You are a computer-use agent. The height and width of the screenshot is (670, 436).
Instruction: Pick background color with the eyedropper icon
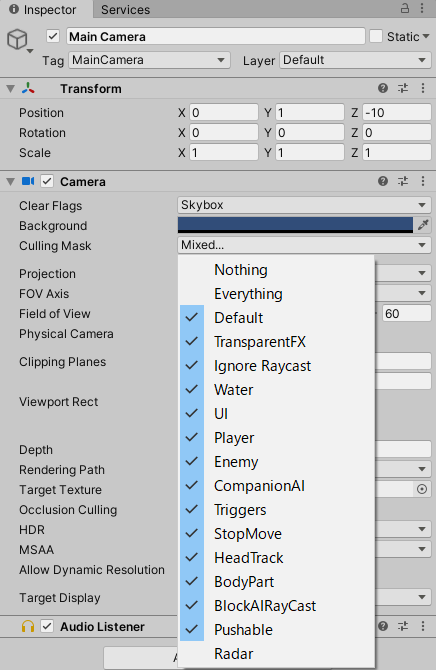pos(423,225)
